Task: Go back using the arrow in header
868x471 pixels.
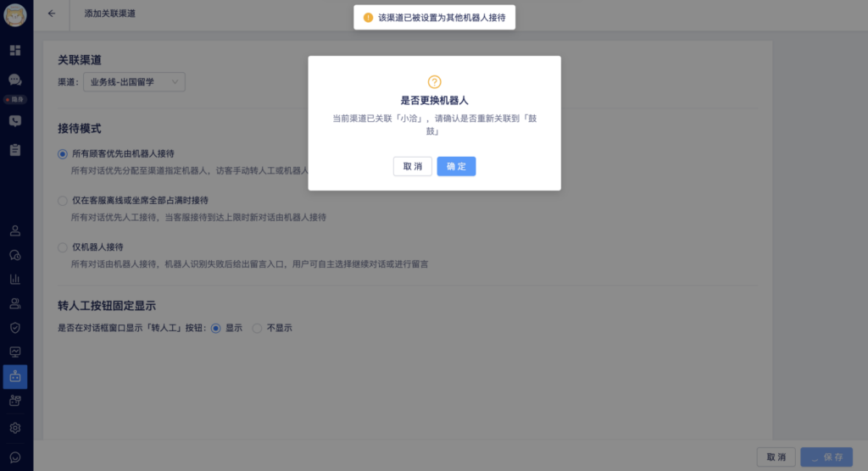Action: click(x=52, y=14)
